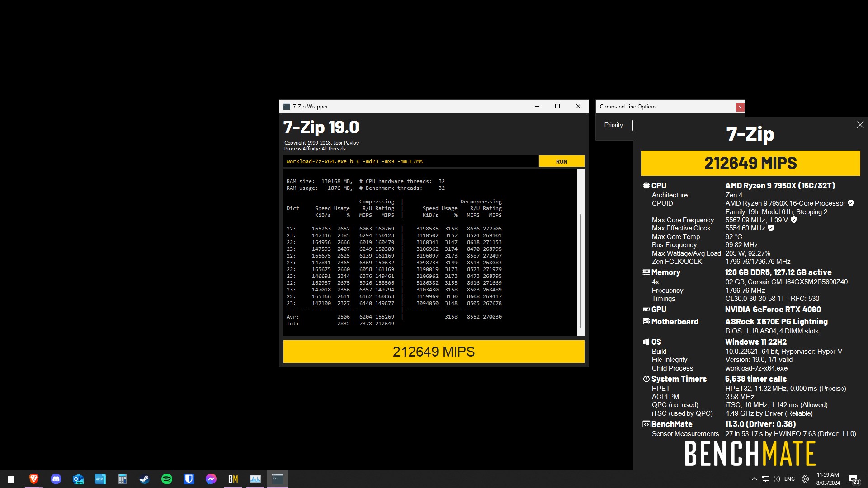868x488 pixels.
Task: Click 'CL30.0-30-30-58 1T - RFC: 530' timings value
Action: pyautogui.click(x=772, y=299)
